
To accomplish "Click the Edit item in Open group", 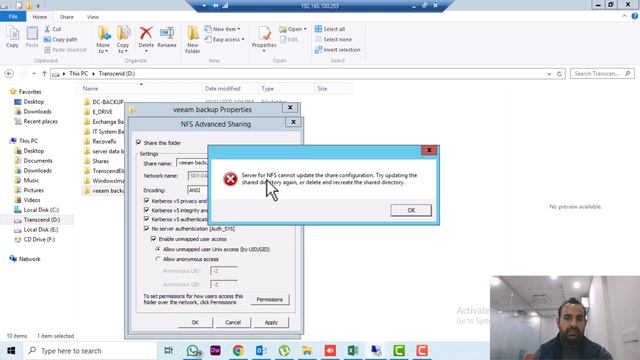I will click(289, 40).
